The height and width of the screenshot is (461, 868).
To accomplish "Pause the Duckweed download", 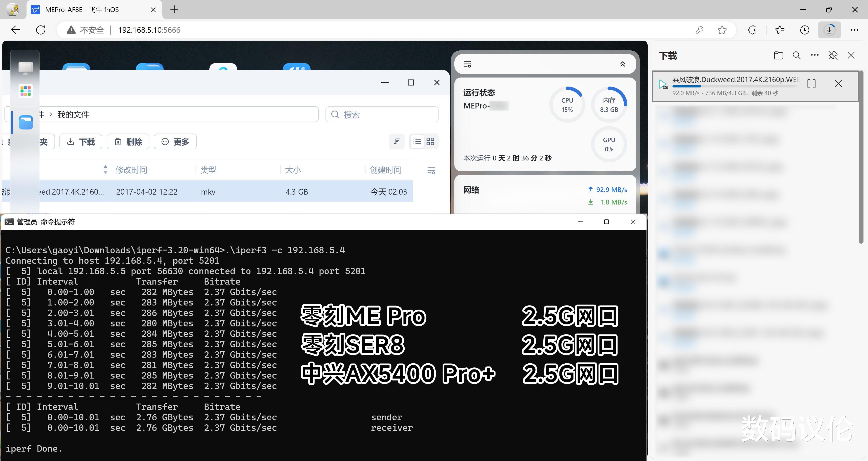I will click(x=811, y=84).
